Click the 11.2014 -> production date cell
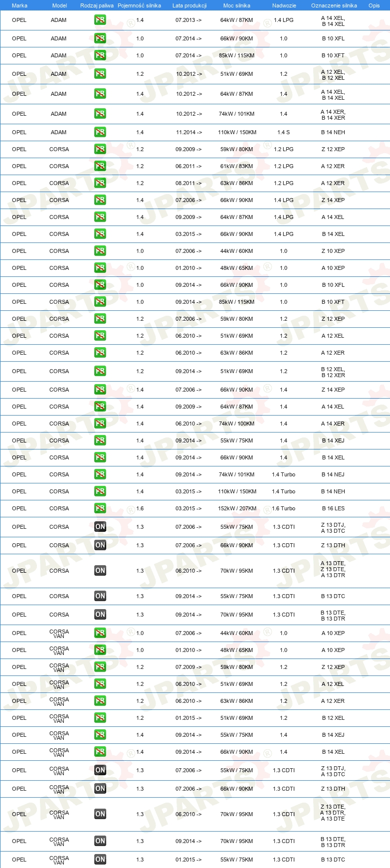Screen dimensions: 390x868 click(189, 132)
